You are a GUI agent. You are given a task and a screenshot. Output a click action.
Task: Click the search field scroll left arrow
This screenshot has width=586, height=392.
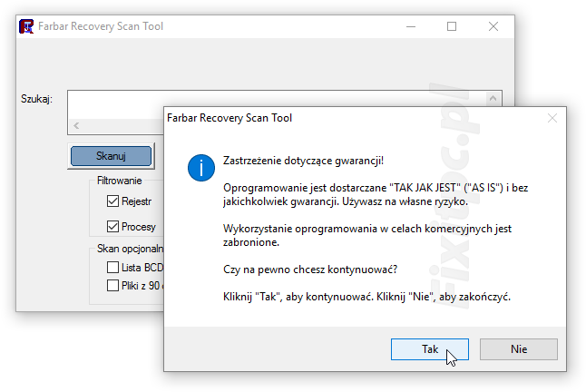click(x=76, y=125)
